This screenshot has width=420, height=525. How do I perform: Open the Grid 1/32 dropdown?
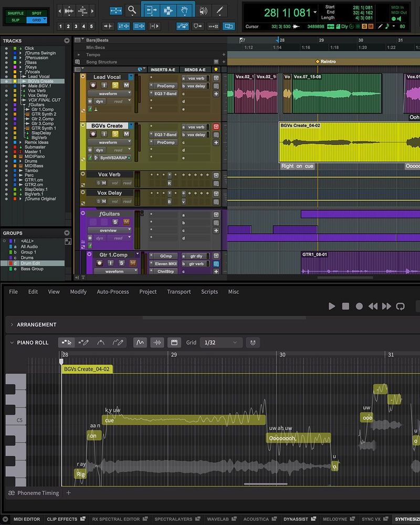pos(220,342)
